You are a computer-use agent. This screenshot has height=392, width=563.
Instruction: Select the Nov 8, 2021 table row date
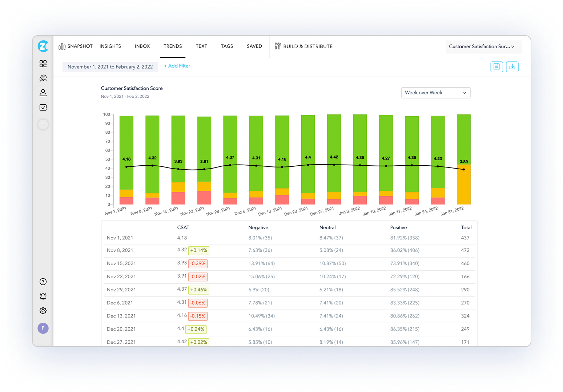tap(120, 250)
